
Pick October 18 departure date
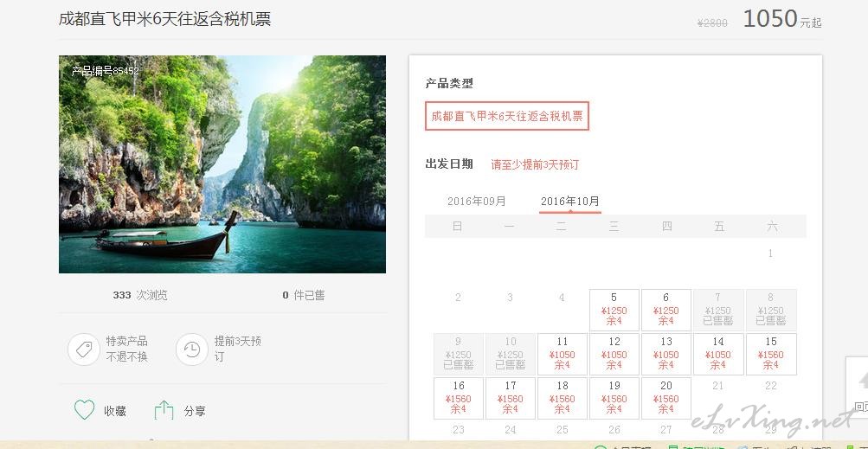click(x=563, y=398)
